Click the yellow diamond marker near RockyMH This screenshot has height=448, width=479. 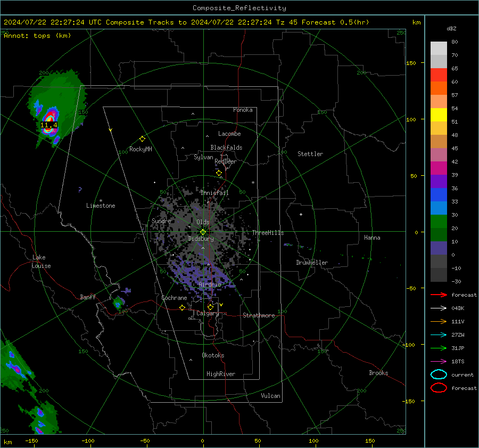click(142, 139)
